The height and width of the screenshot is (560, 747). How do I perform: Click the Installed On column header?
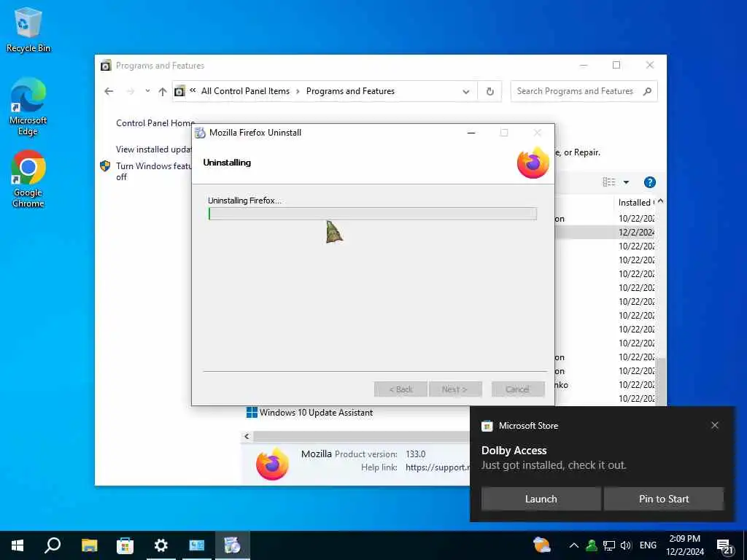pos(635,203)
